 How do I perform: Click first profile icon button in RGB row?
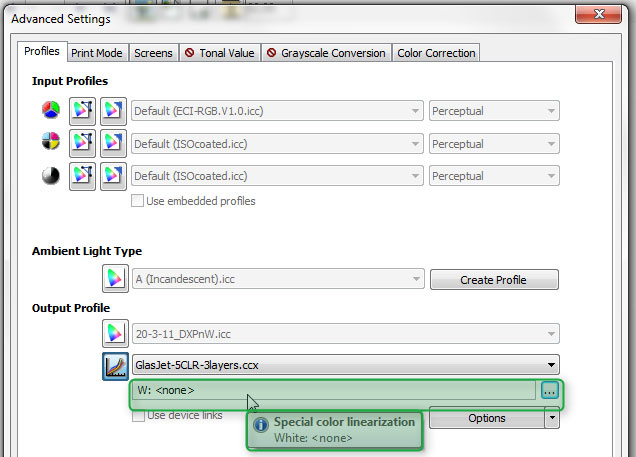[x=82, y=111]
